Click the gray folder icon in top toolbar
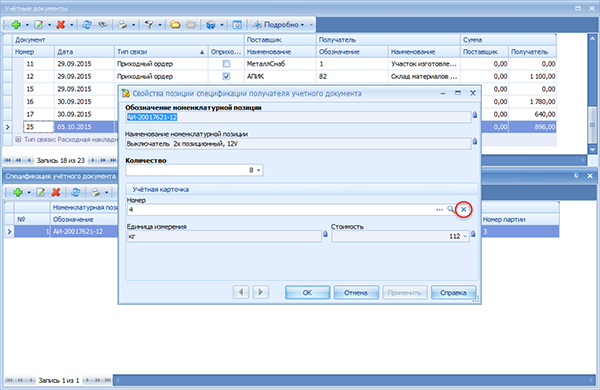 click(191, 25)
